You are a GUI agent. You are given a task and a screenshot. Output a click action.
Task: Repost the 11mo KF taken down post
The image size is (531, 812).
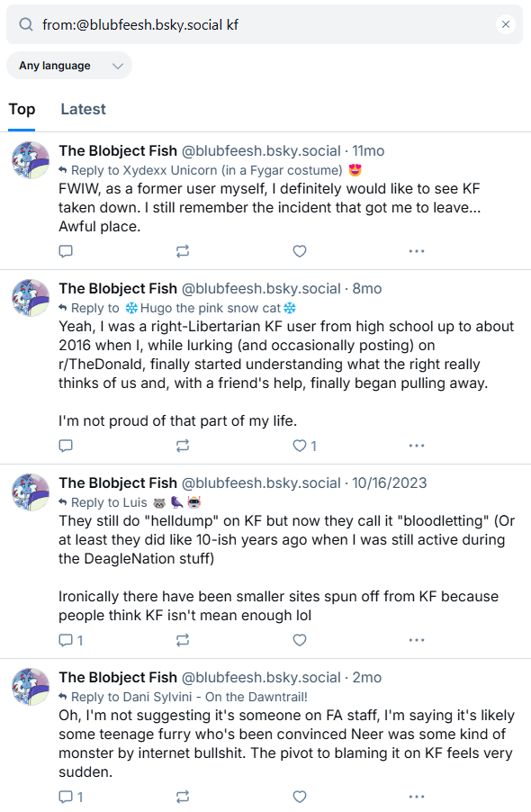coord(183,251)
